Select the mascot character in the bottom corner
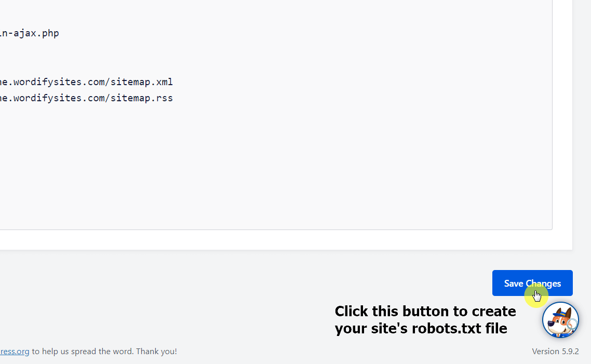This screenshot has height=364, width=591. (x=560, y=319)
